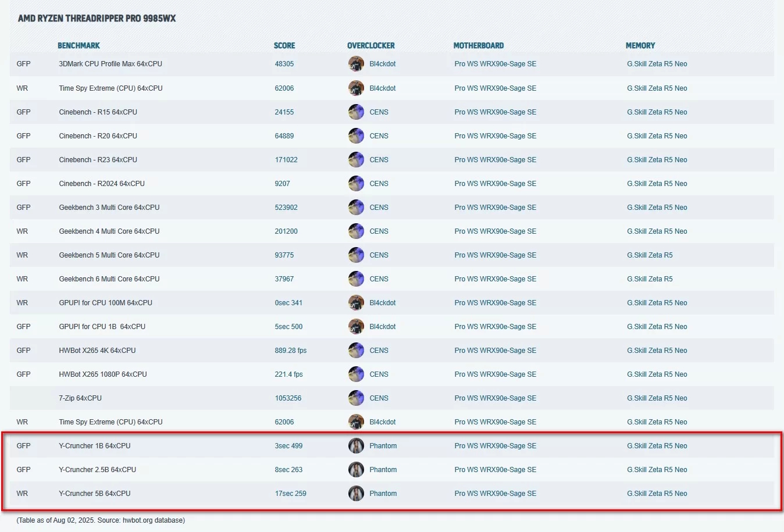
Task: Click the 17sec 259 Y-Cruncher 5B score
Action: click(x=290, y=494)
